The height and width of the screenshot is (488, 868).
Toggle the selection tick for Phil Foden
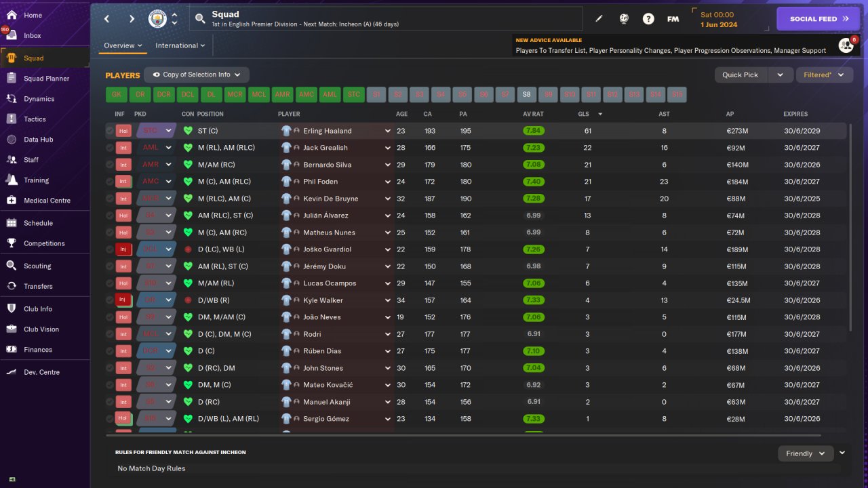pyautogui.click(x=110, y=182)
